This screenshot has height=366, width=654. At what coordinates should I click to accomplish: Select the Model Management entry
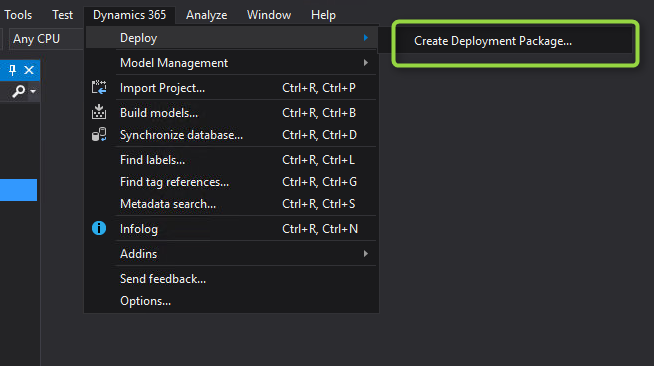[231, 63]
